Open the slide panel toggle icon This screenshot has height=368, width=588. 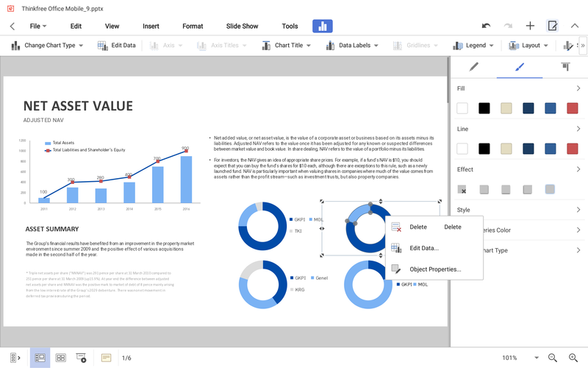15,358
